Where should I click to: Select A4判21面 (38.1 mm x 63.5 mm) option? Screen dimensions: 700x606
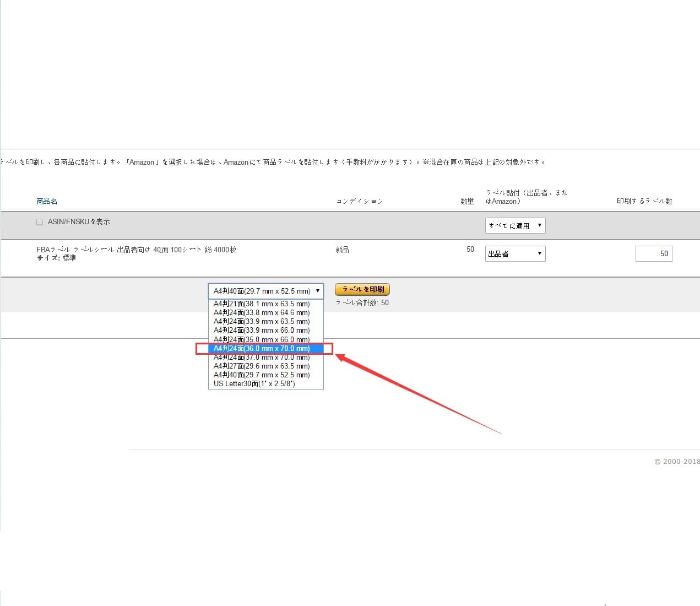pyautogui.click(x=262, y=304)
